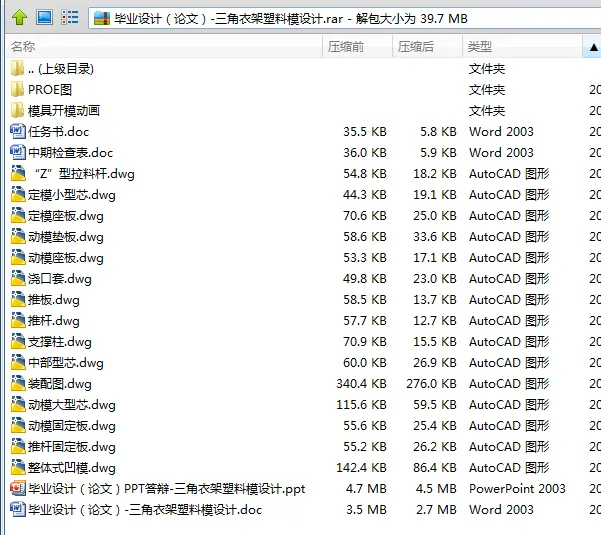Click file name 整体式凹模.dwg
This screenshot has width=601, height=535.
72,468
